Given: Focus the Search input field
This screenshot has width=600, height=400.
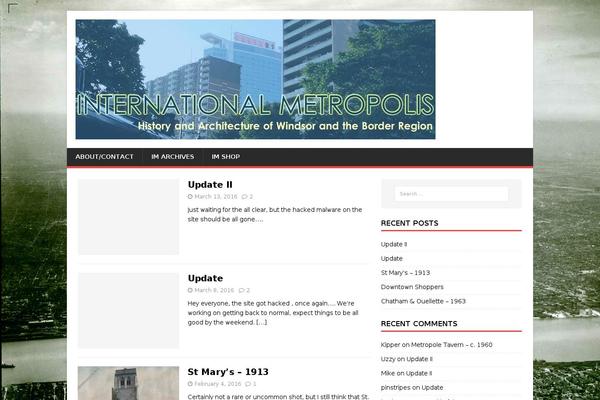Looking at the screenshot, I should point(451,194).
